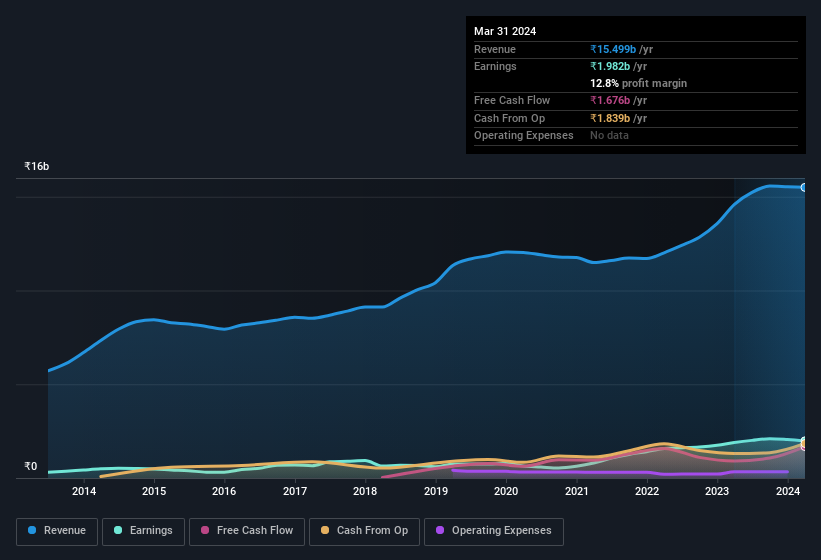821x560 pixels.
Task: Select the 2019 label on the x-axis
Action: coord(435,491)
